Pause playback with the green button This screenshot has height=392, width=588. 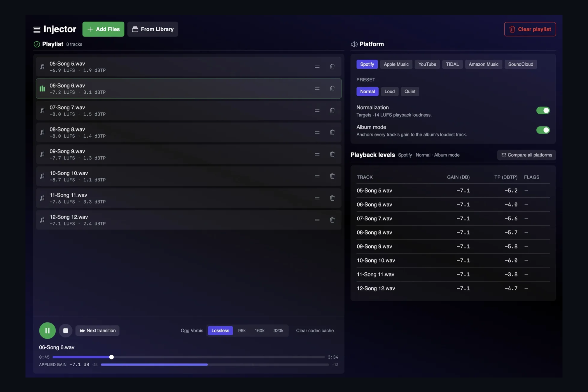point(47,330)
